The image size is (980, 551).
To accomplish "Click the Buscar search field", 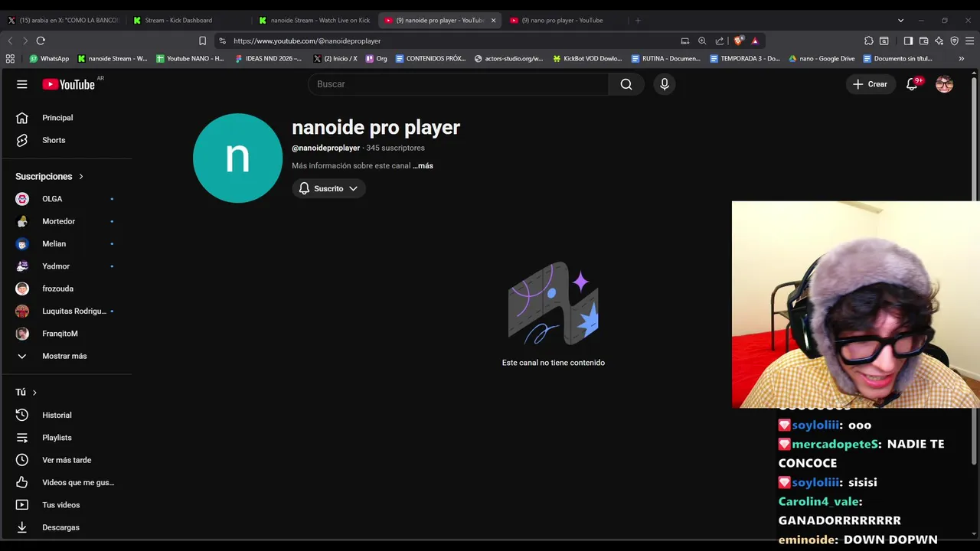I will pyautogui.click(x=458, y=84).
